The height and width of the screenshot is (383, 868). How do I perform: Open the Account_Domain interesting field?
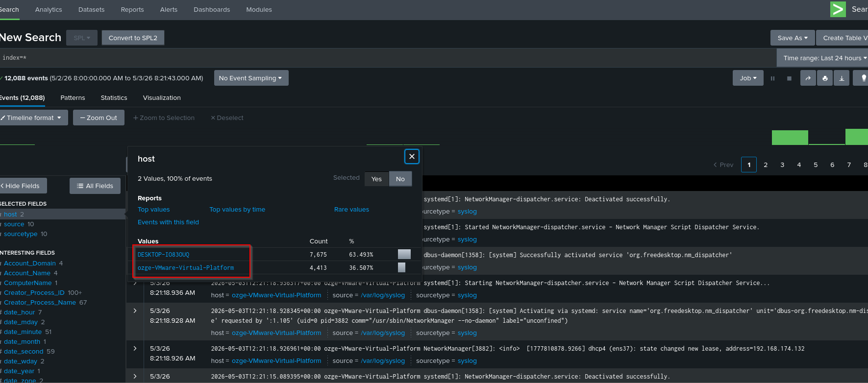point(30,263)
